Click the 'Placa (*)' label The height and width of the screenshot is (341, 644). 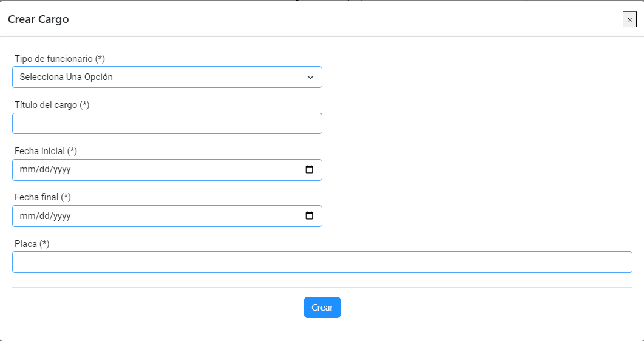pyautogui.click(x=32, y=244)
